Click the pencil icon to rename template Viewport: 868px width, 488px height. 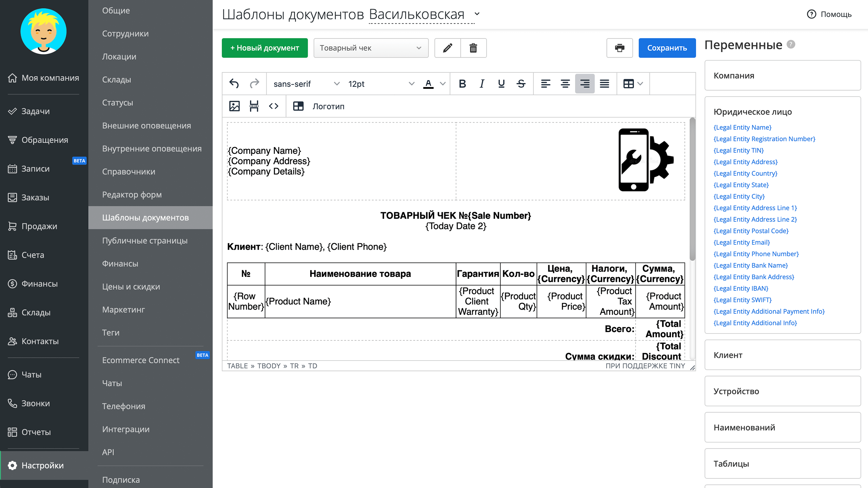(x=448, y=48)
